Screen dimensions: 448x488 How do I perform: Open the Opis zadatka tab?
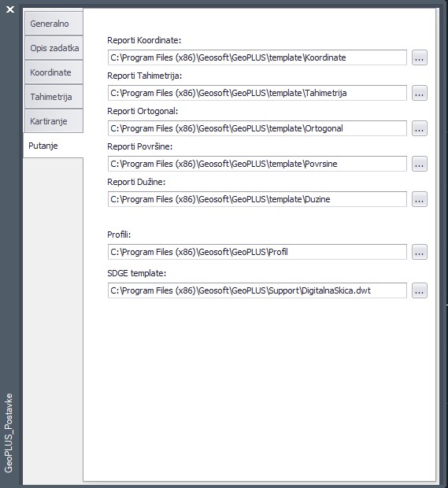(x=54, y=48)
